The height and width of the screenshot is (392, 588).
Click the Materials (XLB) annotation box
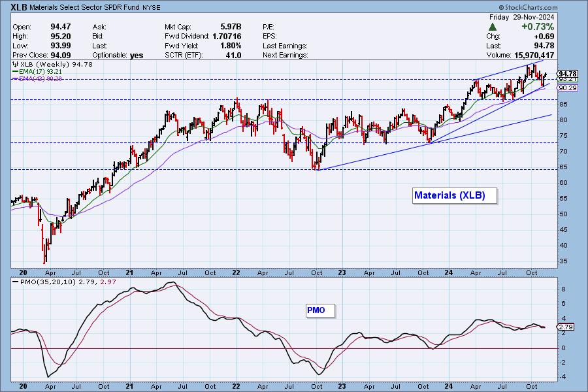coord(455,195)
